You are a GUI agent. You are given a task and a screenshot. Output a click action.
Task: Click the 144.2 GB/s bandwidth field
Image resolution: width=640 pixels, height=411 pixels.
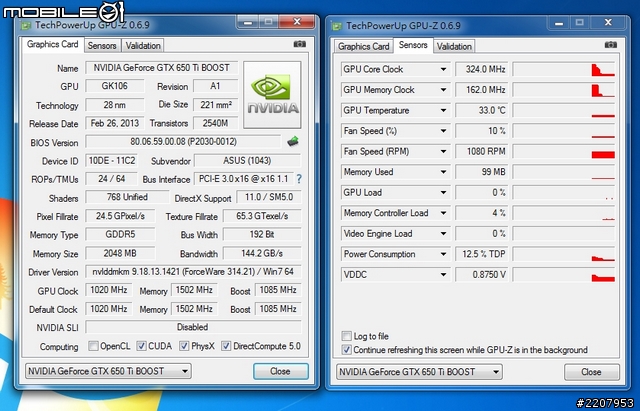point(262,253)
